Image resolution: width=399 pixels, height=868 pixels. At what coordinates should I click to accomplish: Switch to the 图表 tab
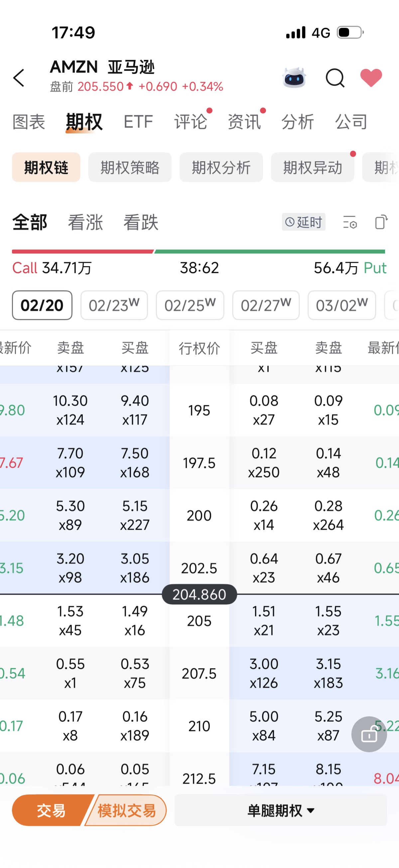tap(29, 122)
